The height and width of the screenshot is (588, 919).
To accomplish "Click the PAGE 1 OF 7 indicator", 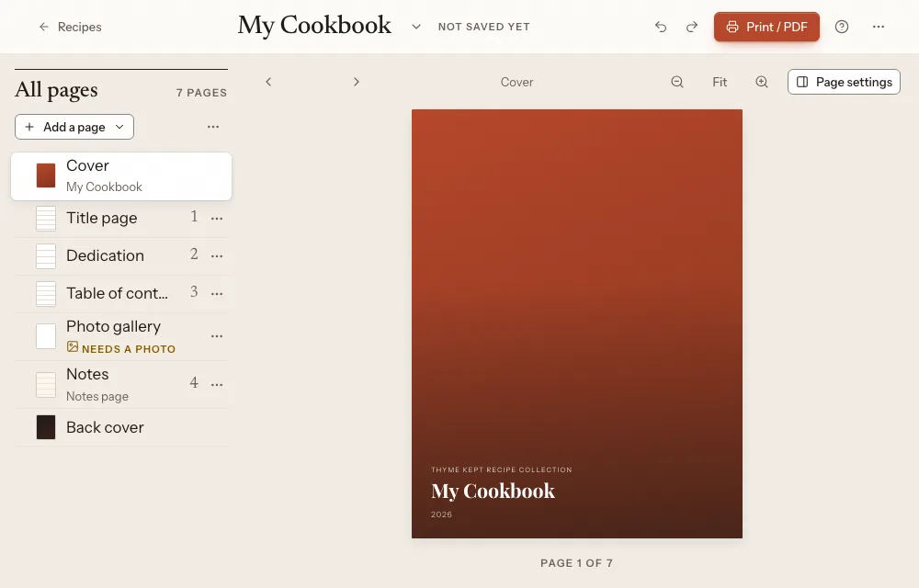I will pyautogui.click(x=577, y=563).
